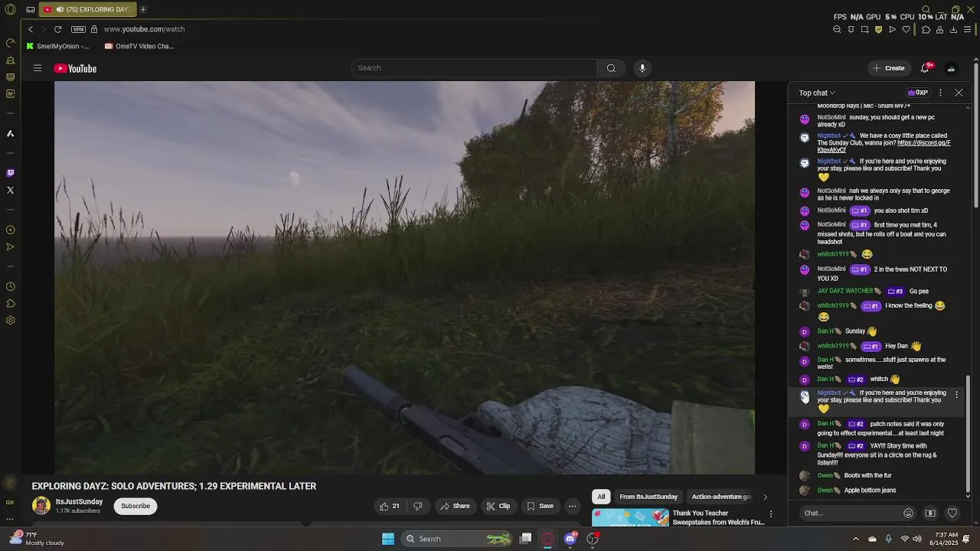Image resolution: width=980 pixels, height=551 pixels.
Task: Open ItsJustSunday channel avatar
Action: [41, 506]
